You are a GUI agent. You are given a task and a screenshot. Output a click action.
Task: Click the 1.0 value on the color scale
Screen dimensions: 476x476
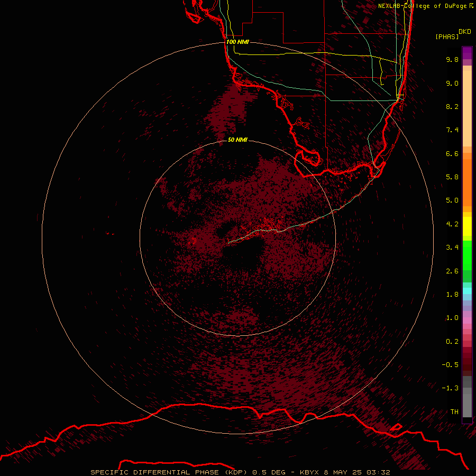(x=452, y=318)
